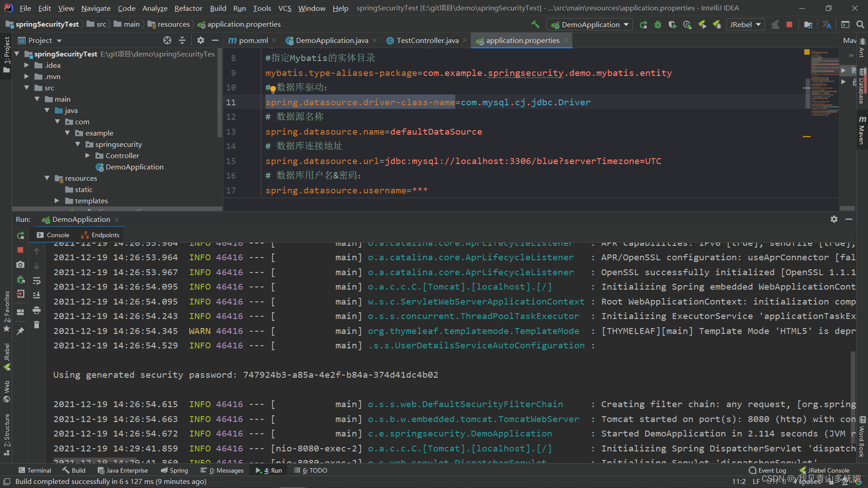Open Run panel settings gear
The height and width of the screenshot is (488, 868).
(834, 219)
